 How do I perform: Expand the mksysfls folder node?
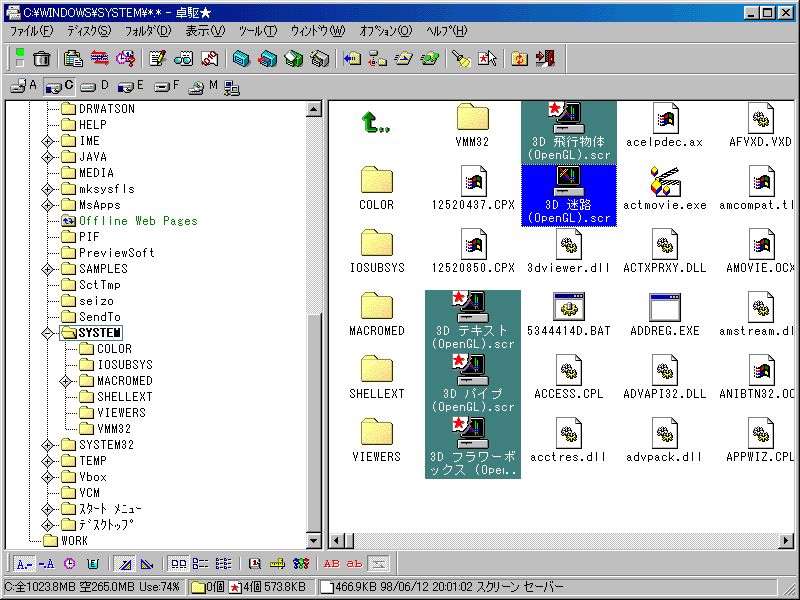(x=47, y=189)
